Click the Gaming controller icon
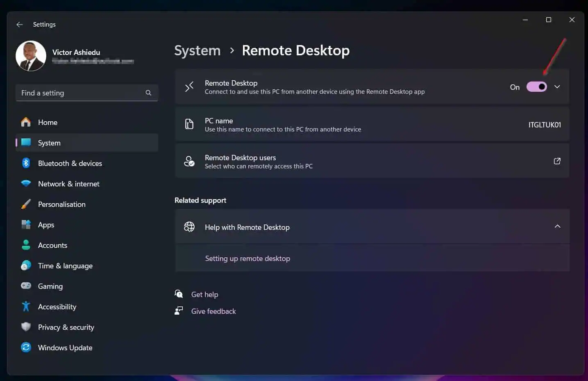Screen dimensions: 588x381 click(x=26, y=286)
